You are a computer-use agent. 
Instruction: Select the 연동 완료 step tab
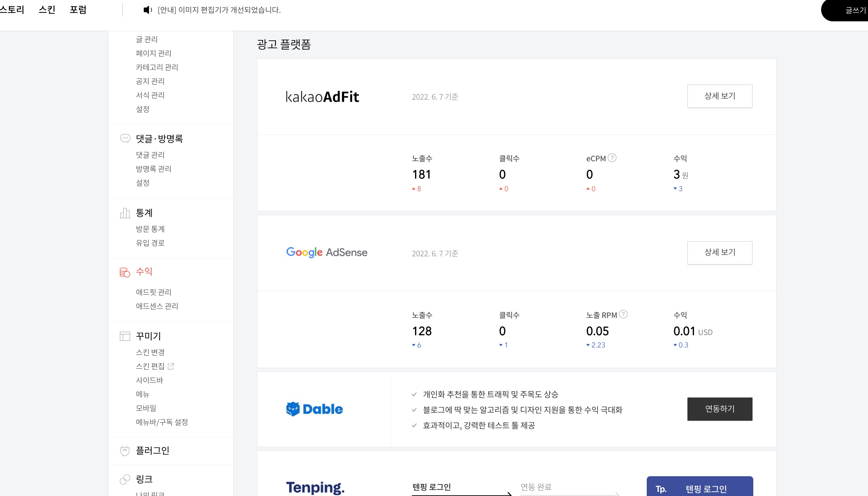coord(536,487)
